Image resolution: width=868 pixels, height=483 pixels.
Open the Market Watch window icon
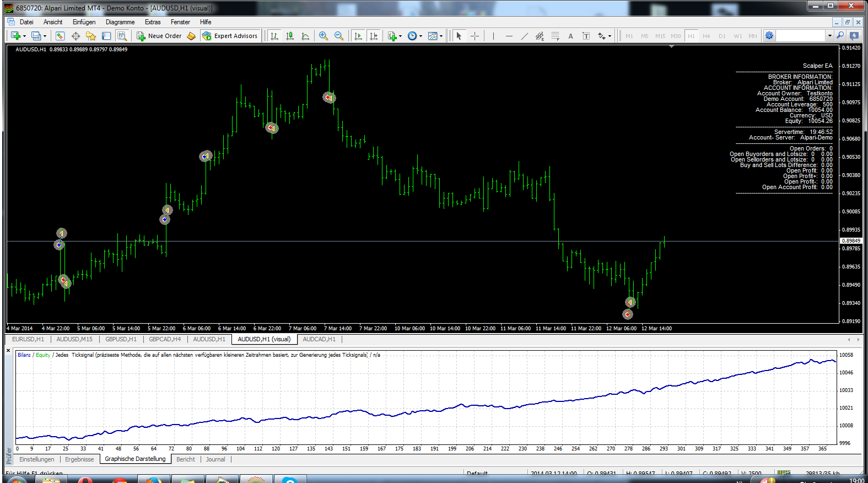coord(60,36)
